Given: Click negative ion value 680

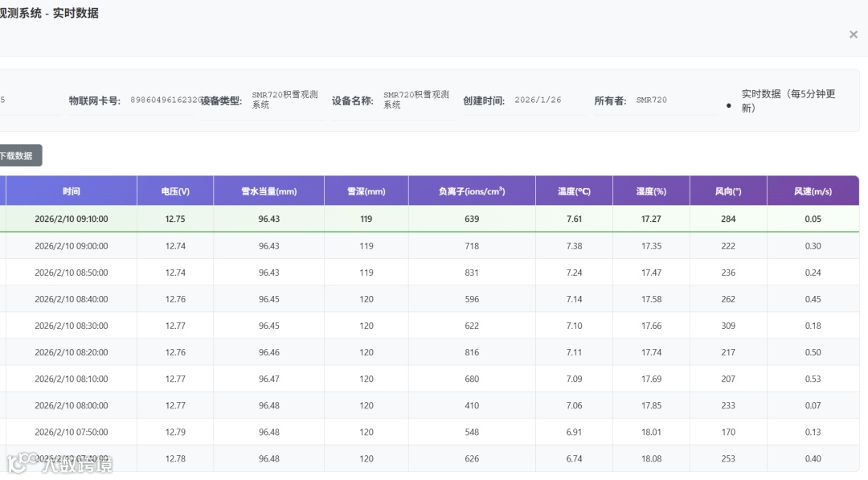Looking at the screenshot, I should [472, 379].
